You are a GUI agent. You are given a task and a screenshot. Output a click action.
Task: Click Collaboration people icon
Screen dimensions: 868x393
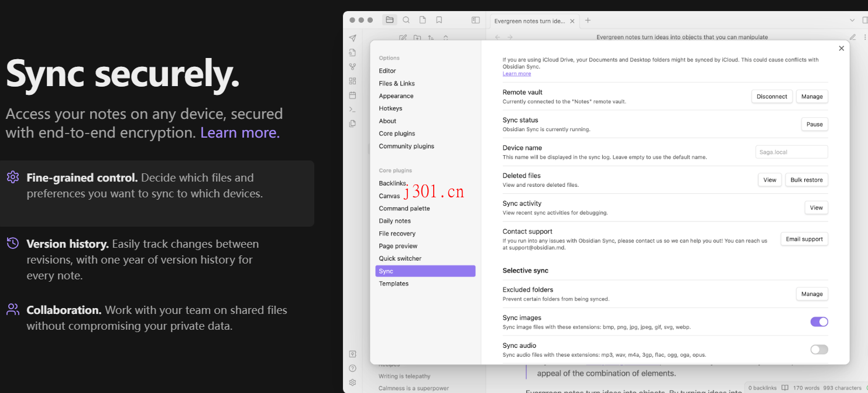(x=12, y=309)
